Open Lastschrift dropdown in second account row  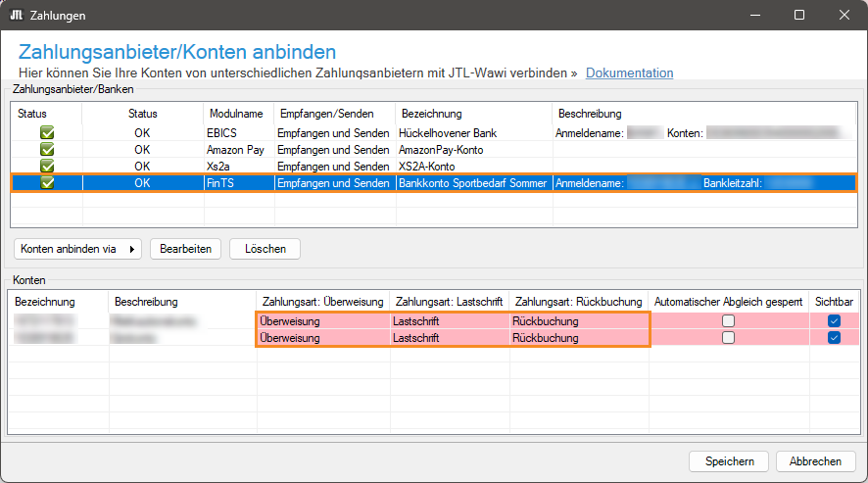[x=449, y=338]
